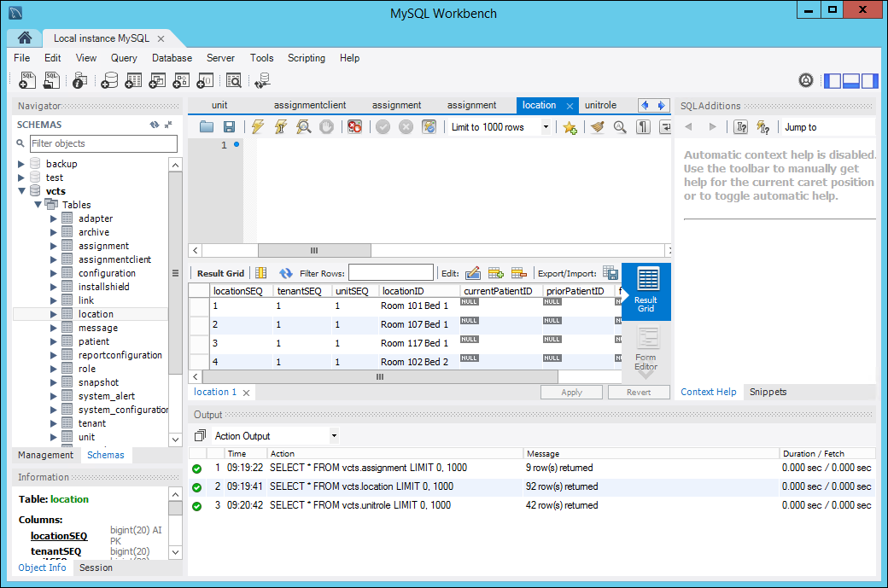Click the Filter Rows input field
Screen dimensions: 888x588
[x=390, y=273]
